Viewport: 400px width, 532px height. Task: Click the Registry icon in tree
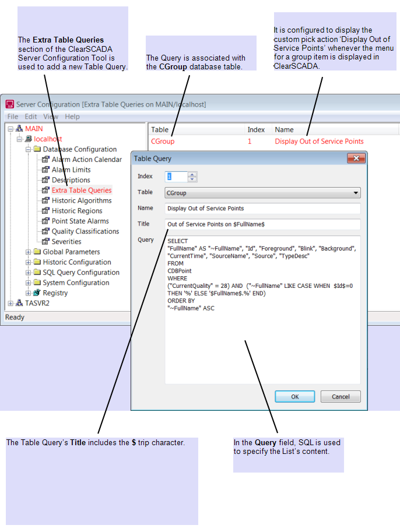(x=36, y=293)
